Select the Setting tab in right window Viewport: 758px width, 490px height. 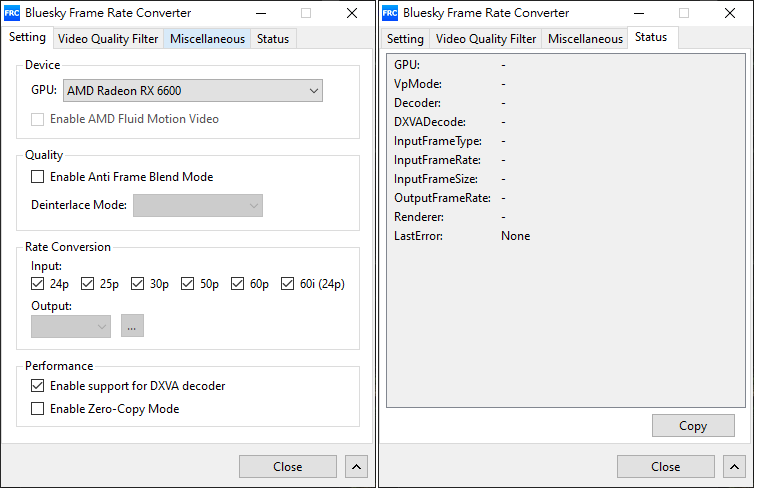pos(405,39)
